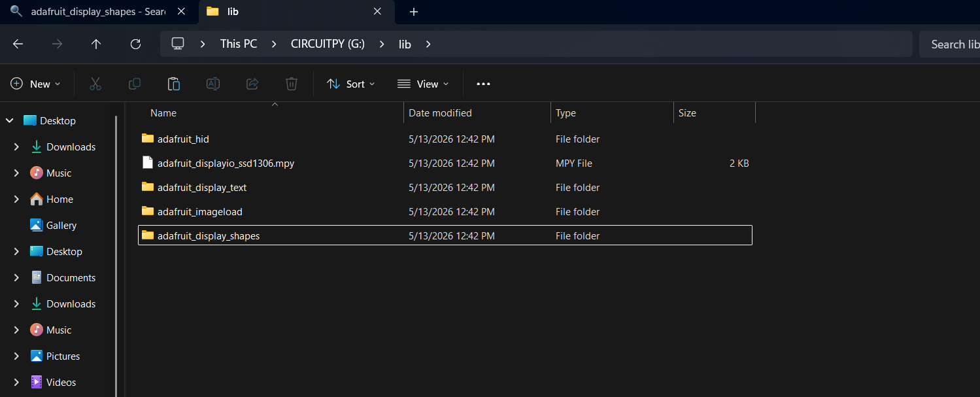Viewport: 980px width, 397px height.
Task: Expand the first Downloads tree node
Action: pos(16,147)
